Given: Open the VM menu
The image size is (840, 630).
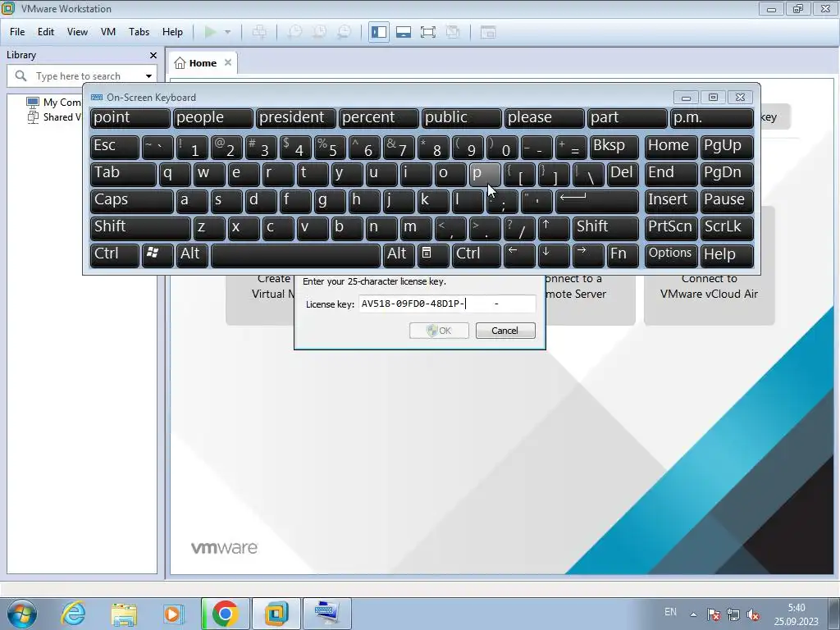Looking at the screenshot, I should [108, 32].
